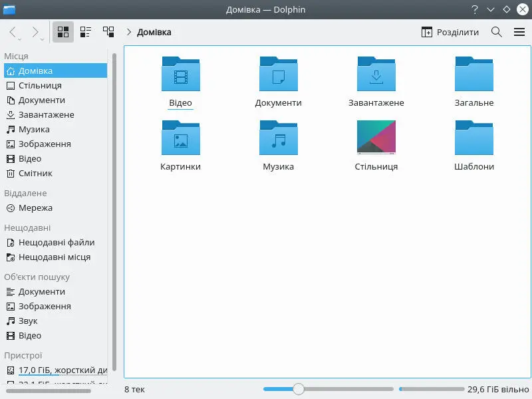This screenshot has height=399, width=532.
Task: Open Мережа network in sidebar
Action: pos(56,207)
